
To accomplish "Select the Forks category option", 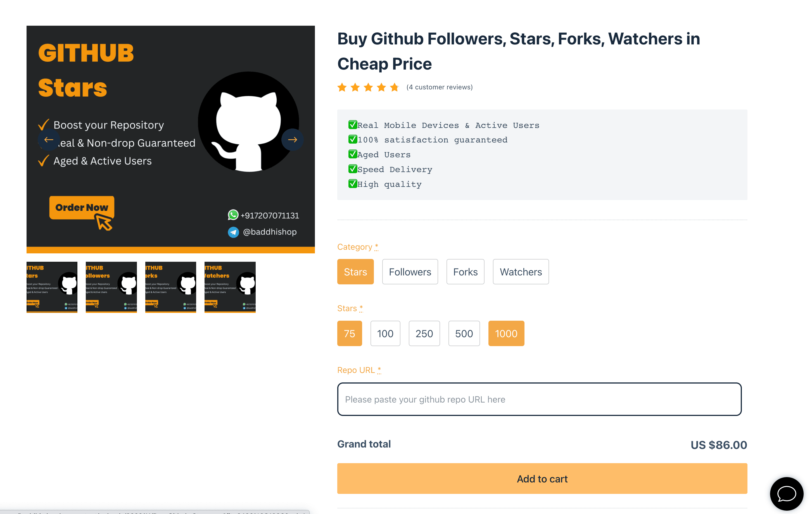I will click(x=465, y=272).
